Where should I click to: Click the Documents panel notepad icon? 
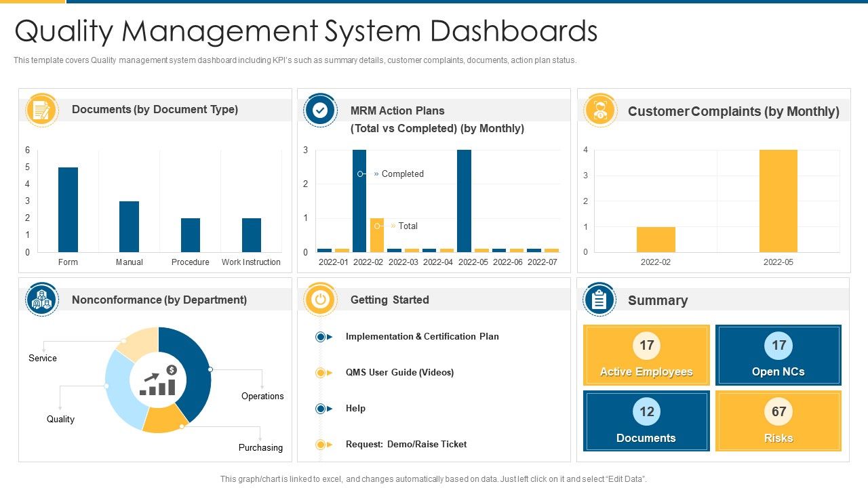pyautogui.click(x=42, y=110)
